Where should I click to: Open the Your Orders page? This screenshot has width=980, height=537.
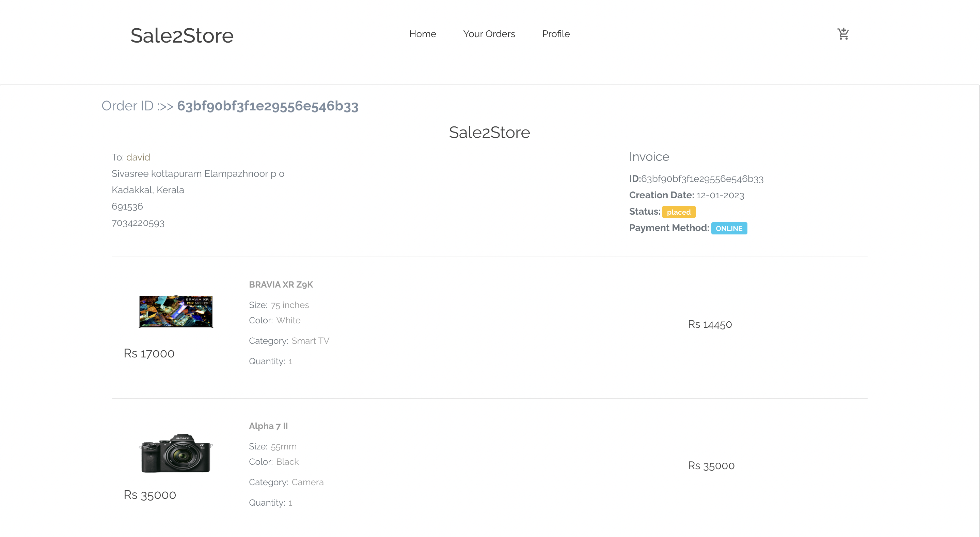pyautogui.click(x=489, y=34)
